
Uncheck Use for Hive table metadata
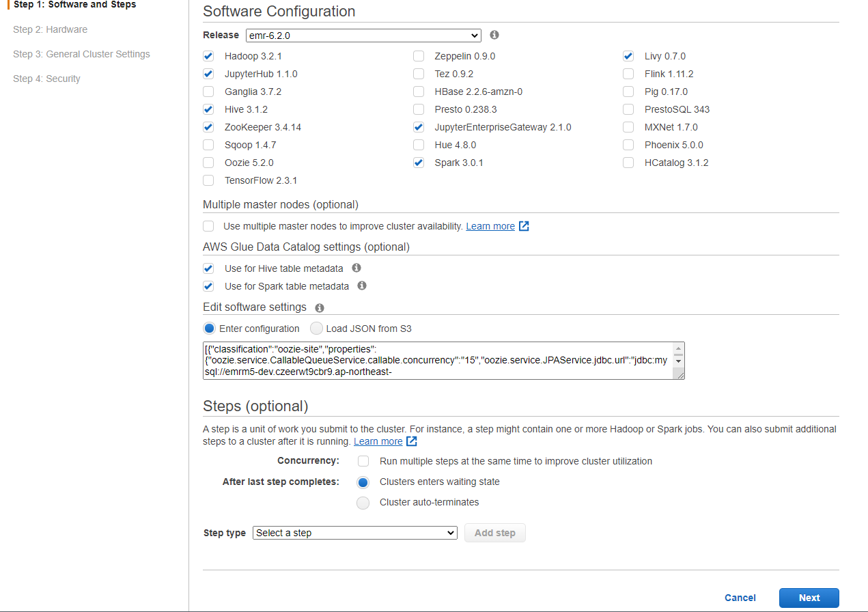tap(208, 268)
